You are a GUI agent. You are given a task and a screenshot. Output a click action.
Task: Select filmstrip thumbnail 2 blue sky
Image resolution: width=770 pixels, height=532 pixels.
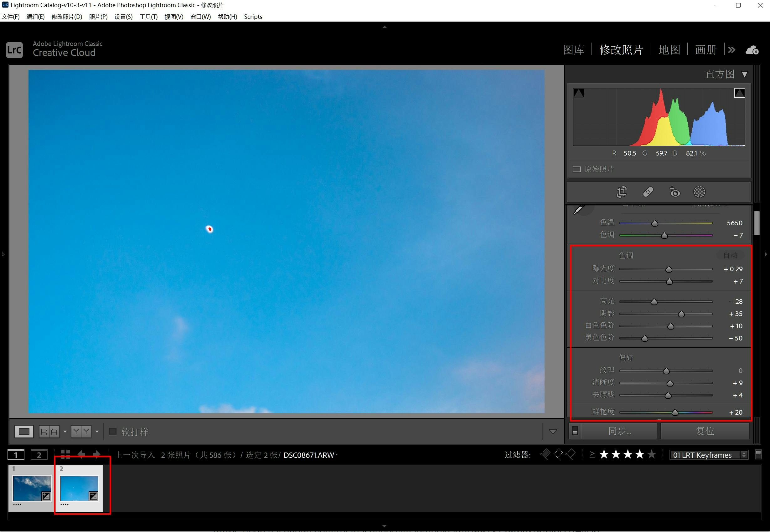[79, 488]
